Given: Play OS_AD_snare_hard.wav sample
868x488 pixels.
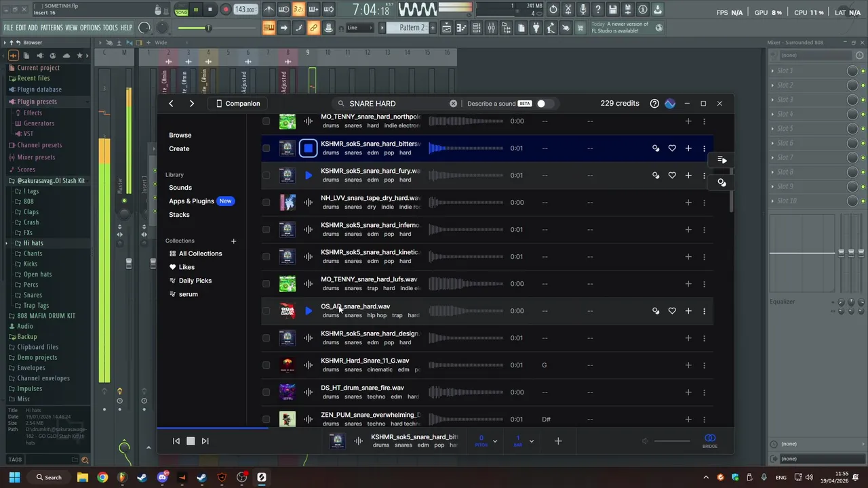Looking at the screenshot, I should [x=309, y=310].
